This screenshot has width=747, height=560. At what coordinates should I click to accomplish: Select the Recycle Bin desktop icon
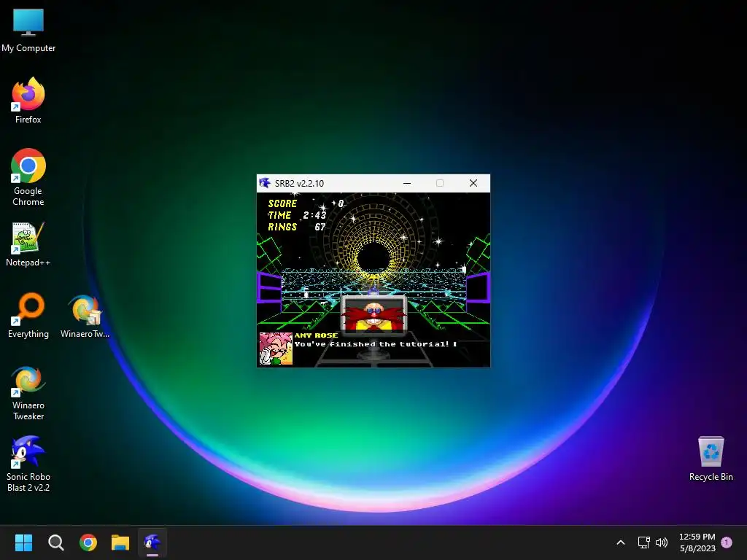[711, 459]
